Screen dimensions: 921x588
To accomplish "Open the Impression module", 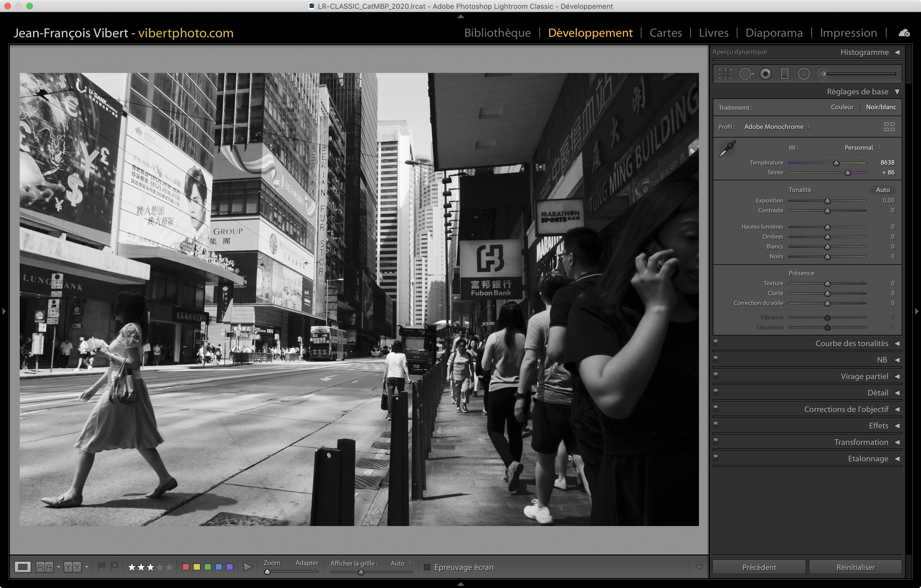I will click(848, 33).
